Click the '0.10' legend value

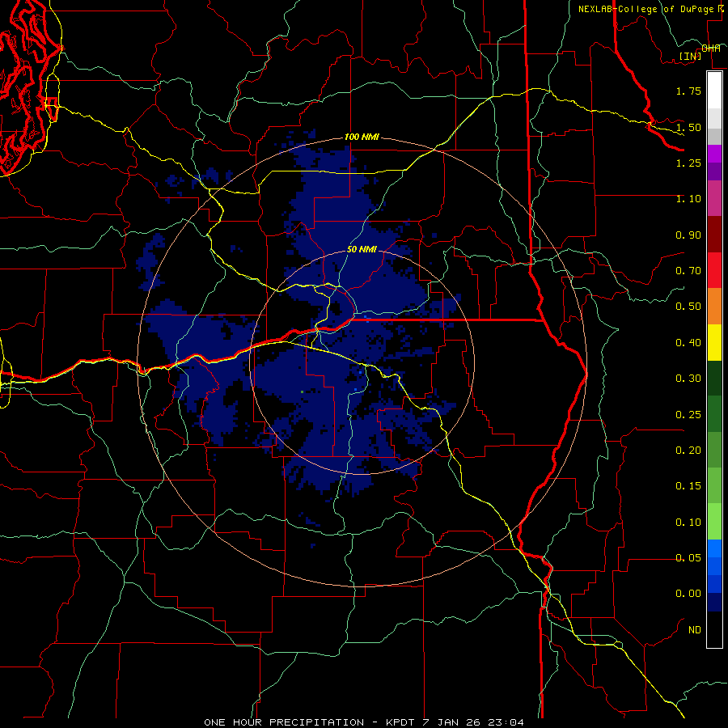pyautogui.click(x=688, y=523)
